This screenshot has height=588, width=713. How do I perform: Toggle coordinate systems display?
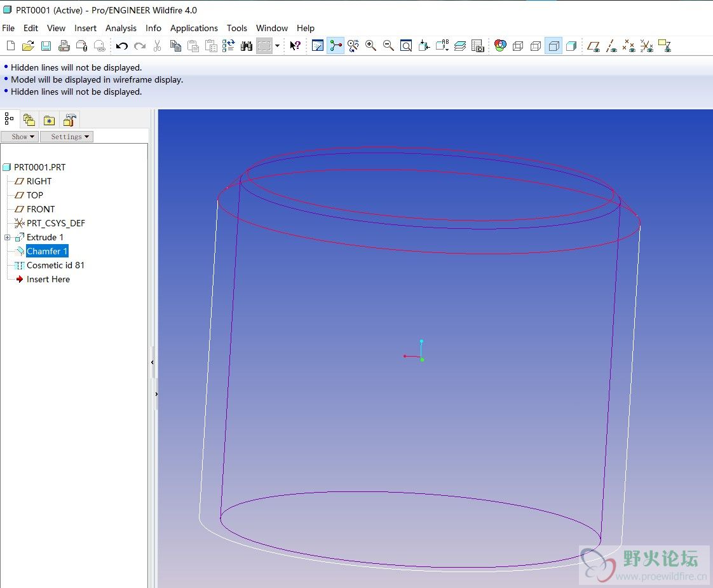pyautogui.click(x=646, y=46)
